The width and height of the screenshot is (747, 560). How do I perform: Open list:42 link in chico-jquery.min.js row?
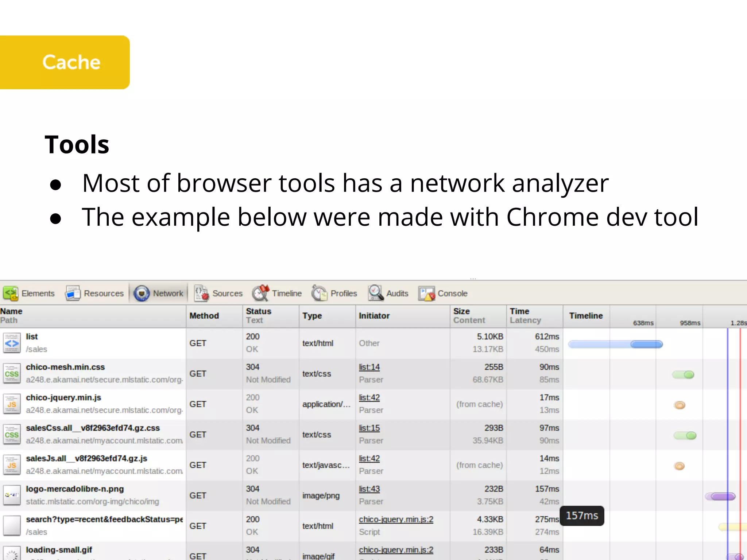pos(369,398)
